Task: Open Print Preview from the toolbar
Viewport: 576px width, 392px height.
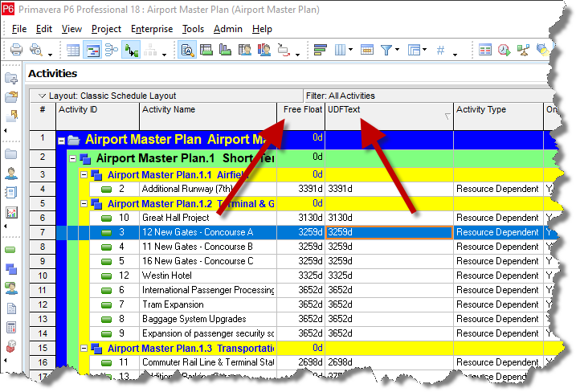Action: click(36, 49)
